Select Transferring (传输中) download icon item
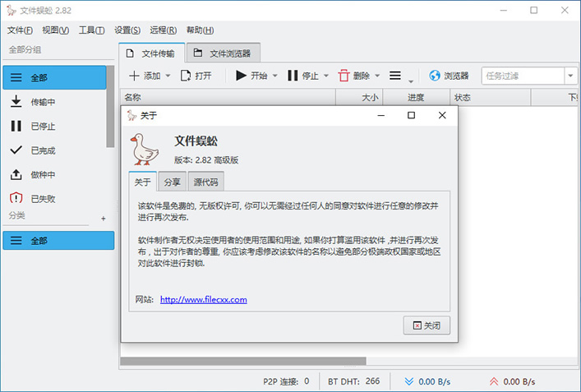This screenshot has width=581, height=392. [54, 102]
